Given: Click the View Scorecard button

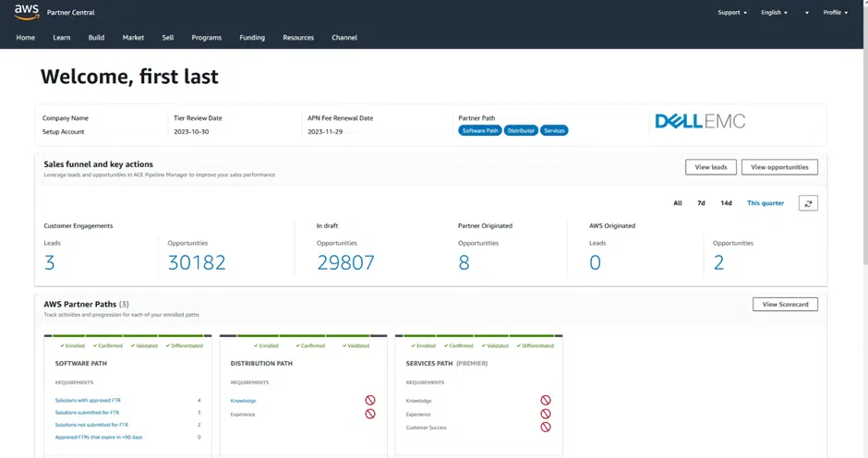Looking at the screenshot, I should point(785,304).
